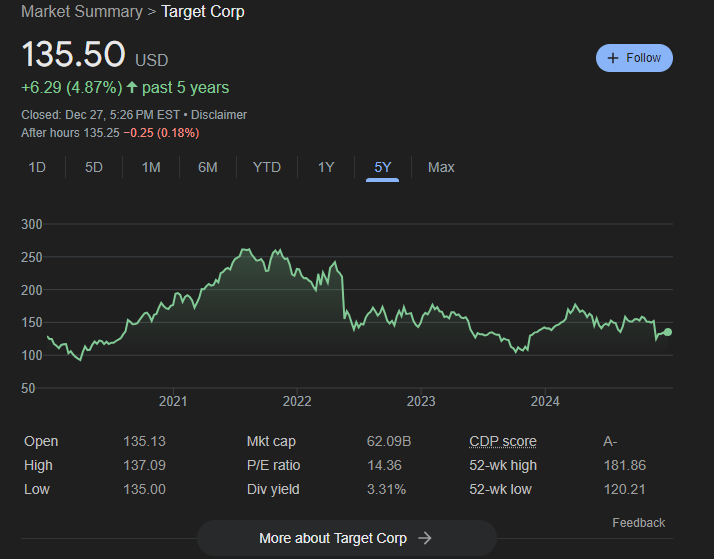The height and width of the screenshot is (559, 714).
Task: Click the After hours 135.25 text
Action: [x=70, y=133]
